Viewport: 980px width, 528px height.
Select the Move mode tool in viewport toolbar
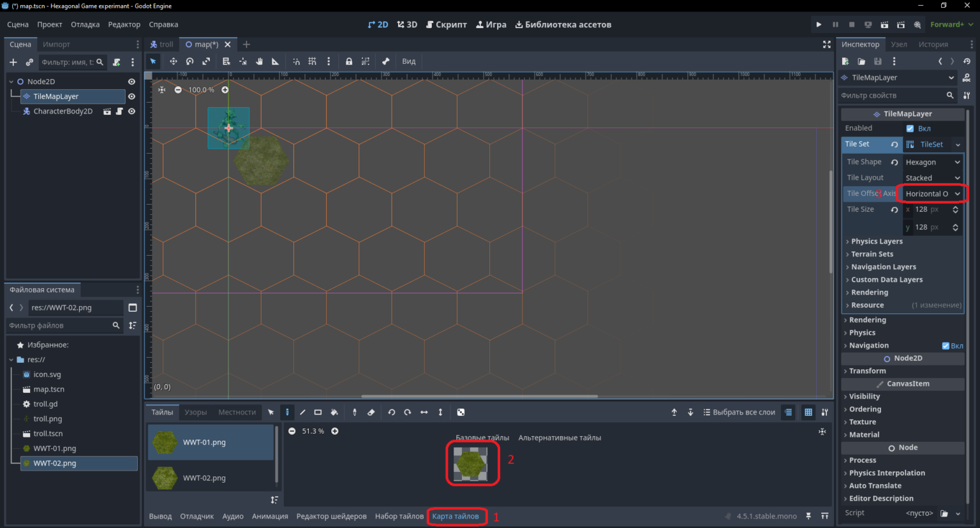[x=173, y=61]
